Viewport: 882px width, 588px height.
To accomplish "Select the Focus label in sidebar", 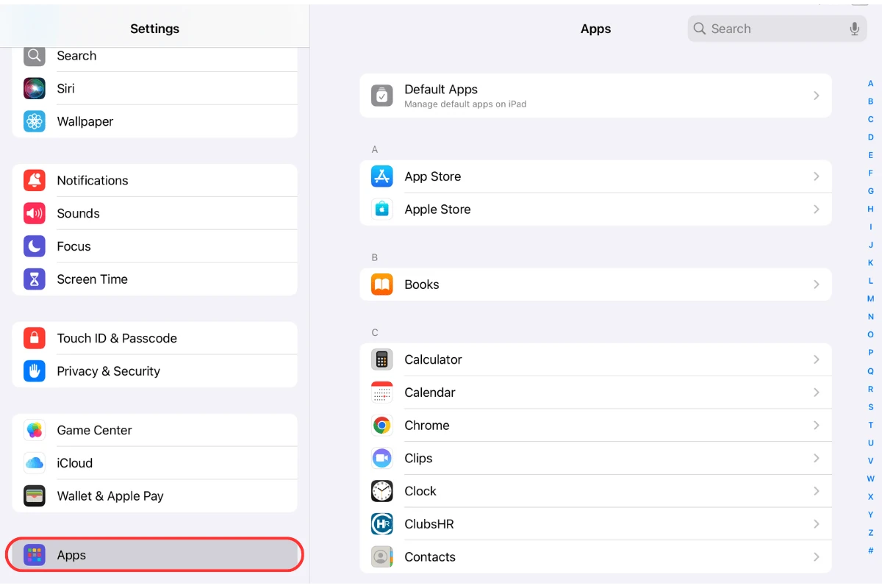I will pos(73,246).
